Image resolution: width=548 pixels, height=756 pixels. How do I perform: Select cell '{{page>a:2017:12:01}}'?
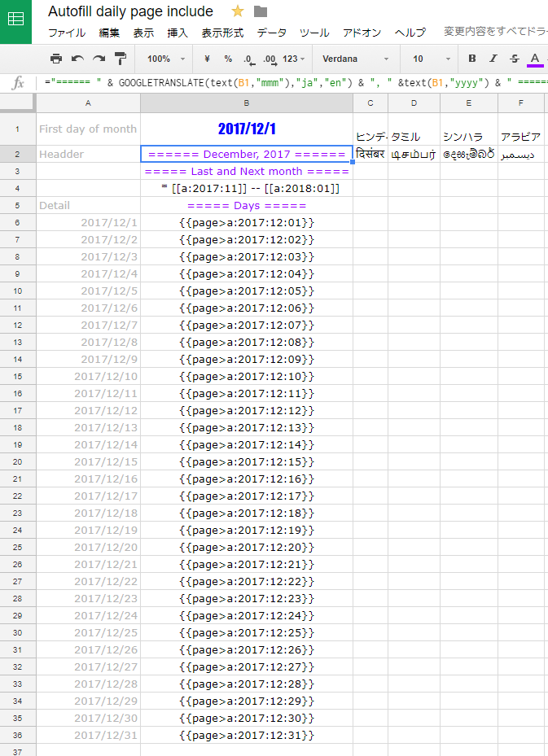coord(247,223)
